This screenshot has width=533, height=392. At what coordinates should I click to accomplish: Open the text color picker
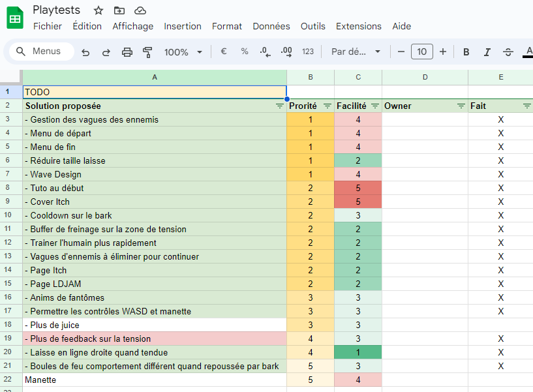(528, 52)
